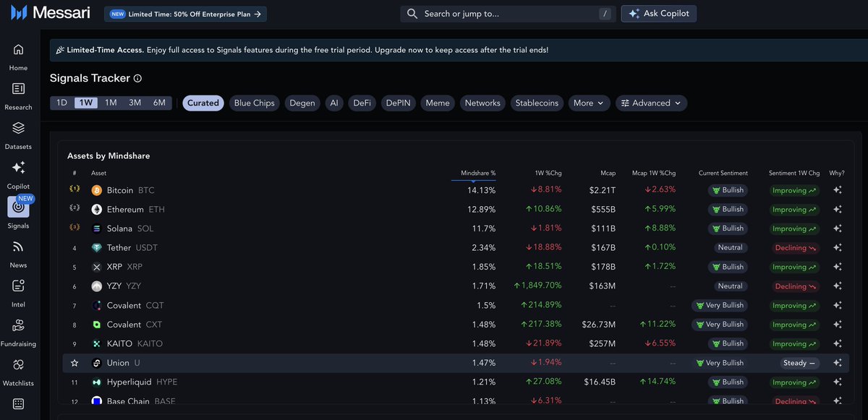Select the 3M timeframe
Viewport: 868px width, 420px height.
coord(135,103)
